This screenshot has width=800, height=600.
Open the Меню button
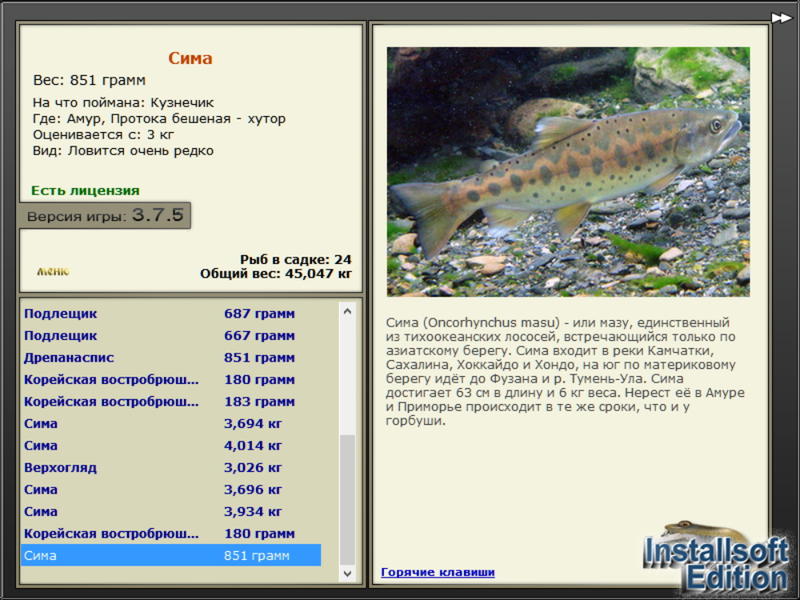pyautogui.click(x=53, y=271)
